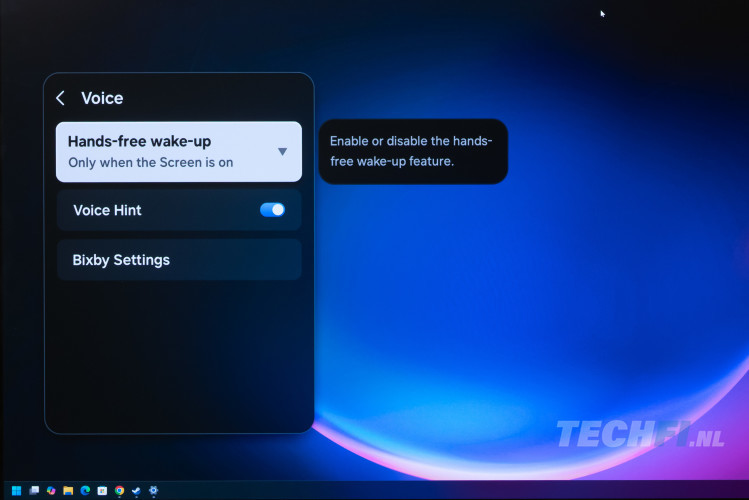This screenshot has width=749, height=500.
Task: Open the Settings gear in the taskbar
Action: click(153, 490)
